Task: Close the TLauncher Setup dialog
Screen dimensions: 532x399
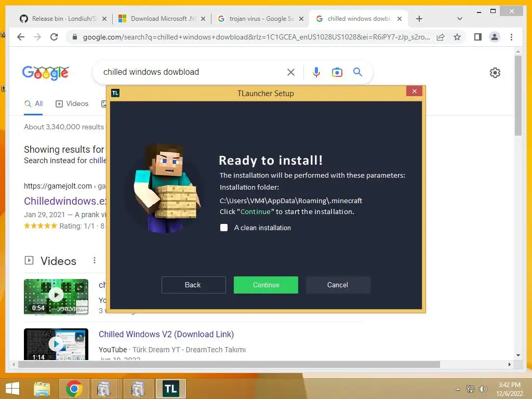Action: click(x=414, y=91)
